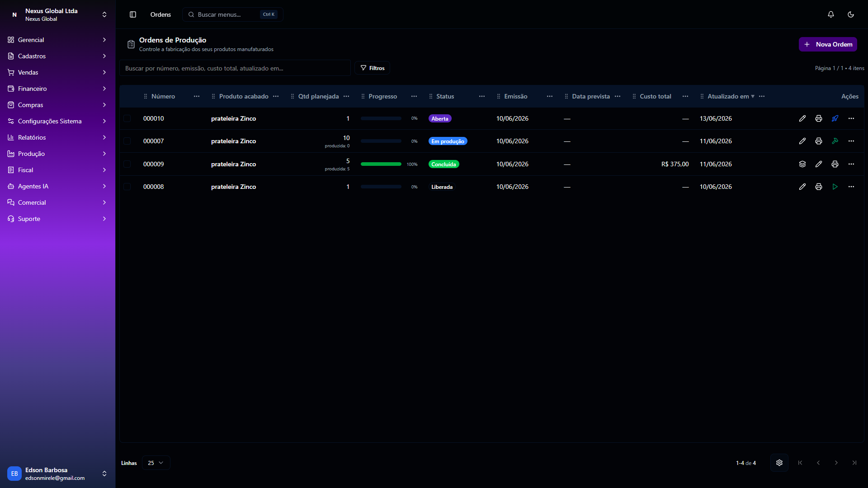
Task: Click the R$ 375,00 cost cell
Action: (x=675, y=164)
